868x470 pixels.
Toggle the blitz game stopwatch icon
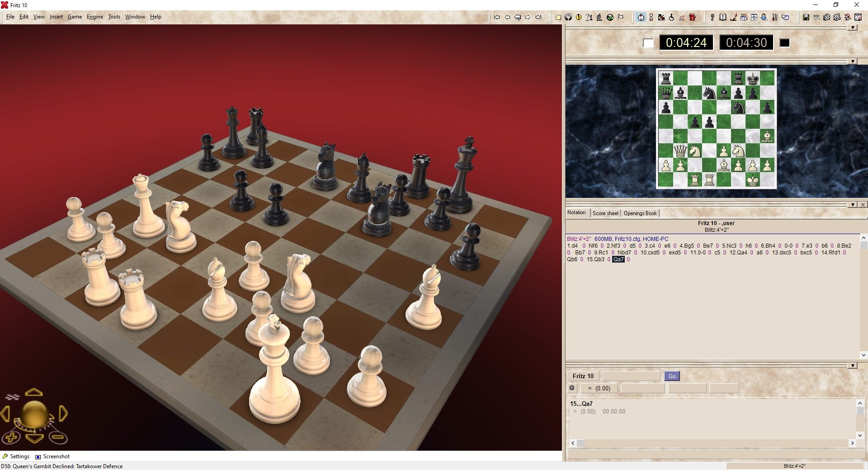[641, 17]
